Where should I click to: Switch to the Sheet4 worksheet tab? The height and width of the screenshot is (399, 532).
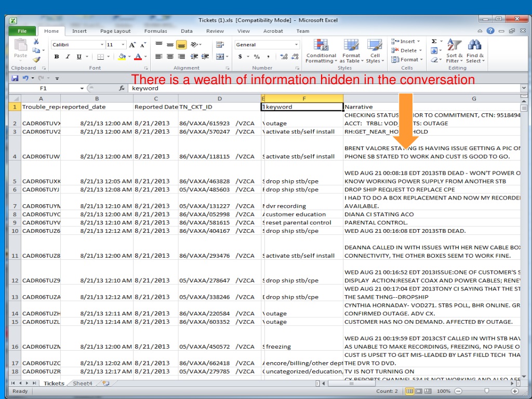coord(83,383)
